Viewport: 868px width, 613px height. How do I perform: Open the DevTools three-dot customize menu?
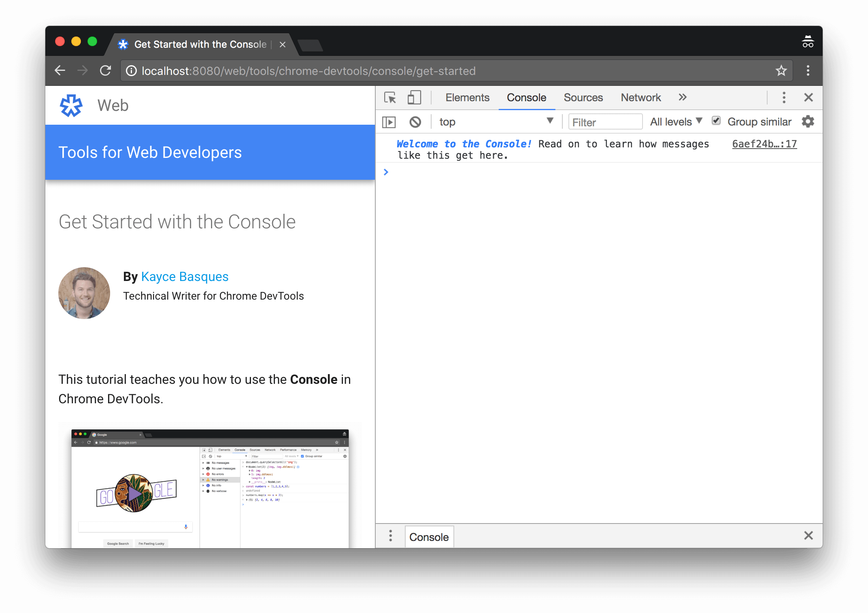[x=784, y=98]
